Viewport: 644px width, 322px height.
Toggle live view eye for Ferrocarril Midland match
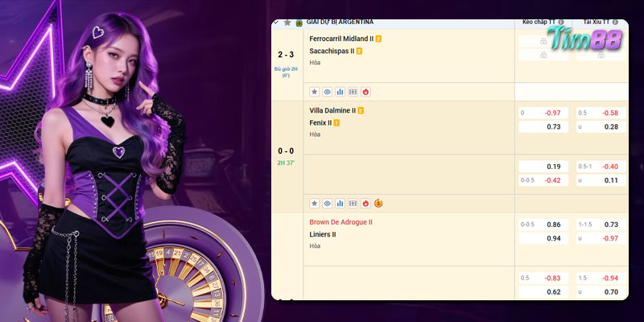click(328, 92)
